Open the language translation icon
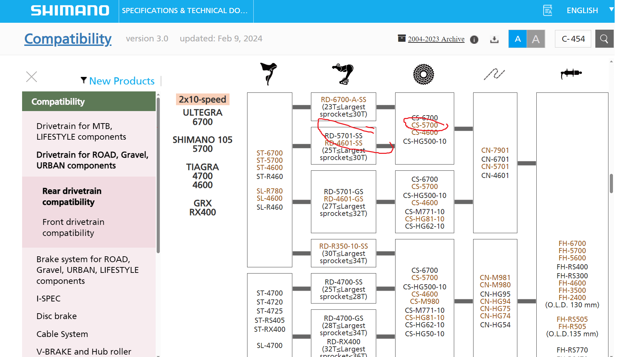Image resolution: width=644 pixels, height=357 pixels. [548, 10]
